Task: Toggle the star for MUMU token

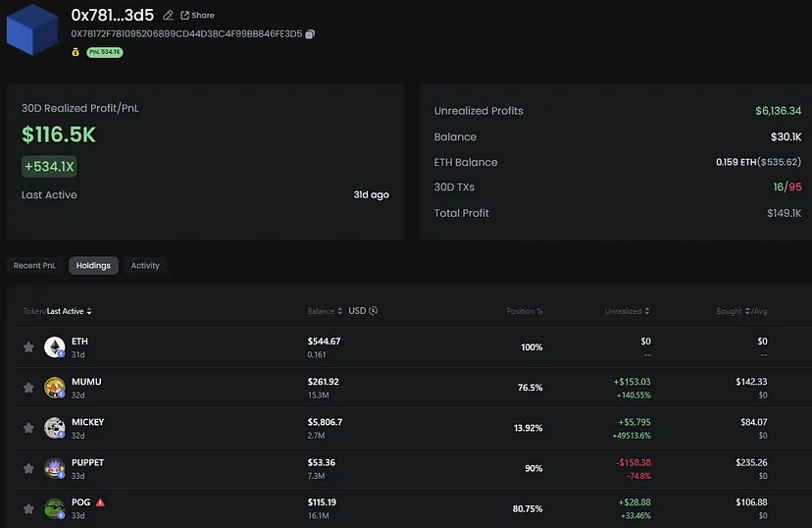Action: point(28,388)
